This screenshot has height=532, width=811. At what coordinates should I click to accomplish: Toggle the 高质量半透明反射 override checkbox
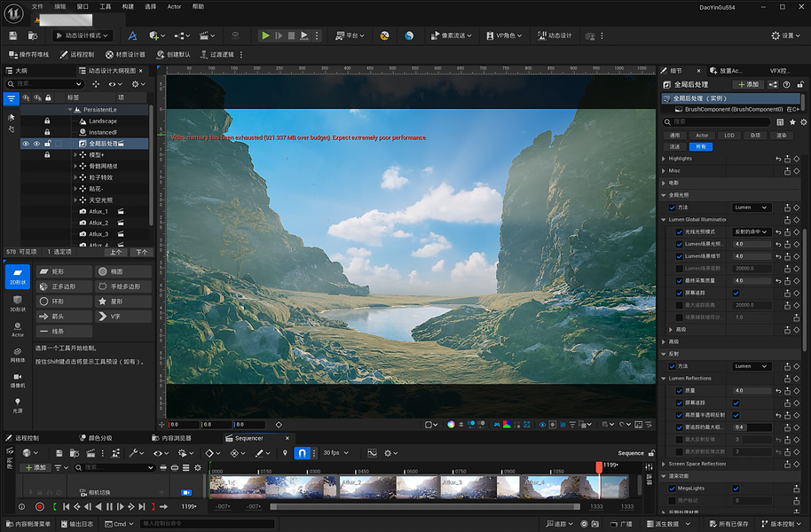[x=679, y=415]
